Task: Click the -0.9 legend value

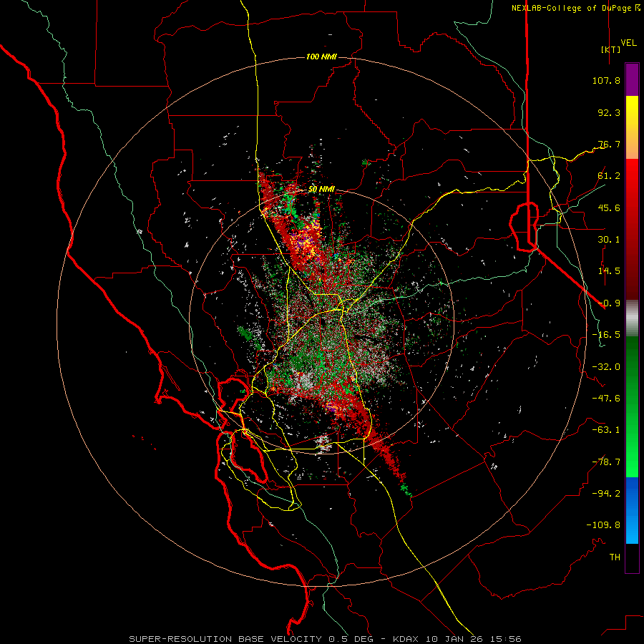Action: (x=609, y=303)
